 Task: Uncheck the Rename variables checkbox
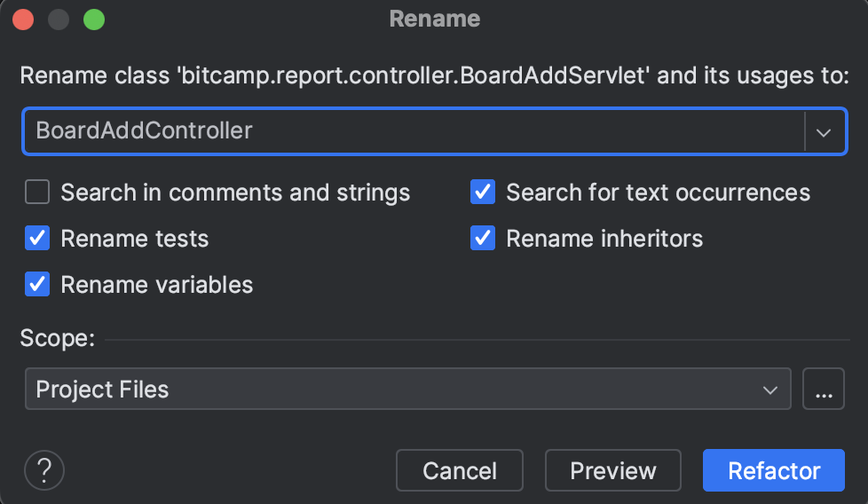pos(37,285)
